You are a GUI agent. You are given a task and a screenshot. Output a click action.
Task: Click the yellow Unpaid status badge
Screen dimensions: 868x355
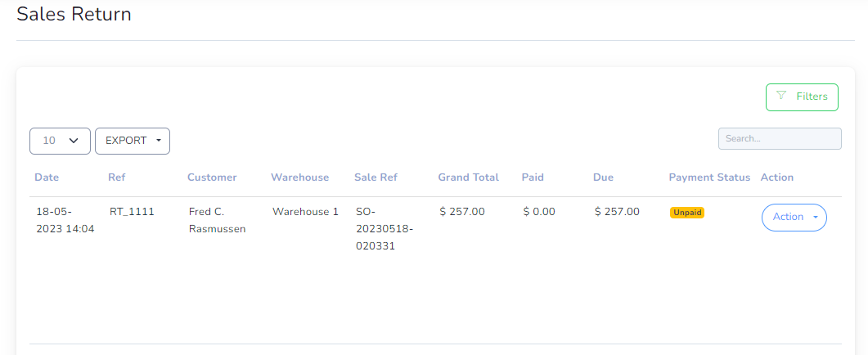687,213
